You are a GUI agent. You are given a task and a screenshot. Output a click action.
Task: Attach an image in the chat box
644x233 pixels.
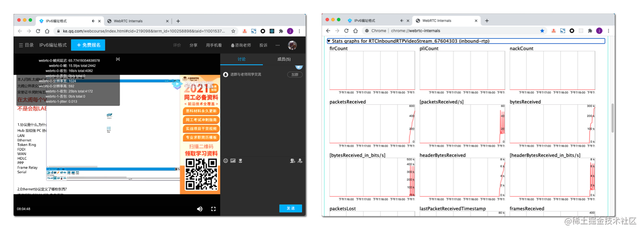point(233,161)
